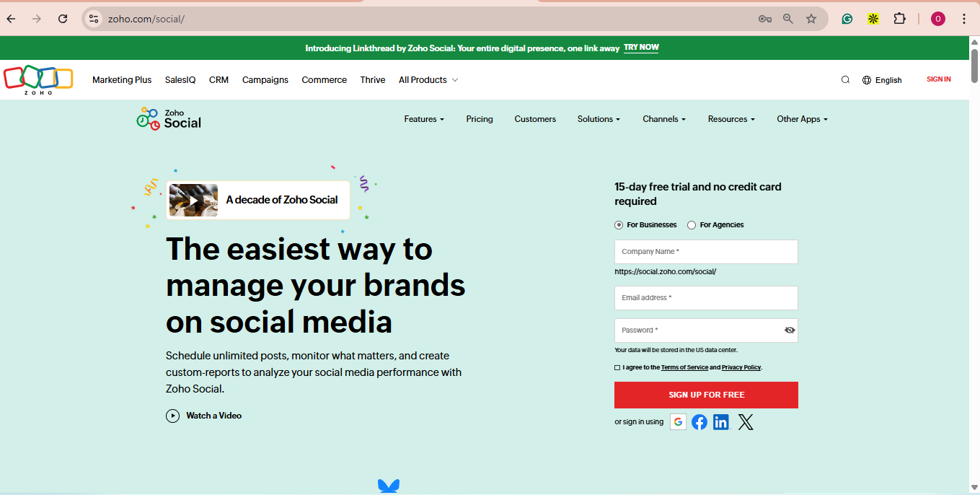Open SalesIQ in top navigation
Viewport: 980px width, 495px height.
(180, 80)
